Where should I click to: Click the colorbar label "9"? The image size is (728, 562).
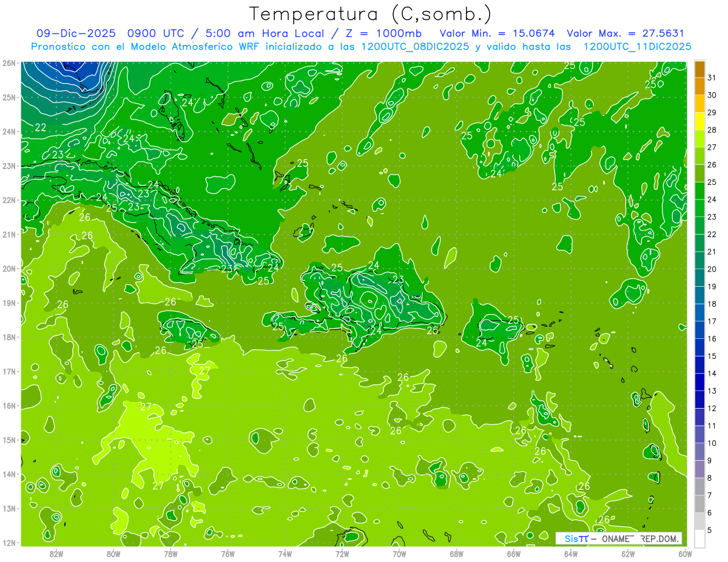(x=710, y=461)
